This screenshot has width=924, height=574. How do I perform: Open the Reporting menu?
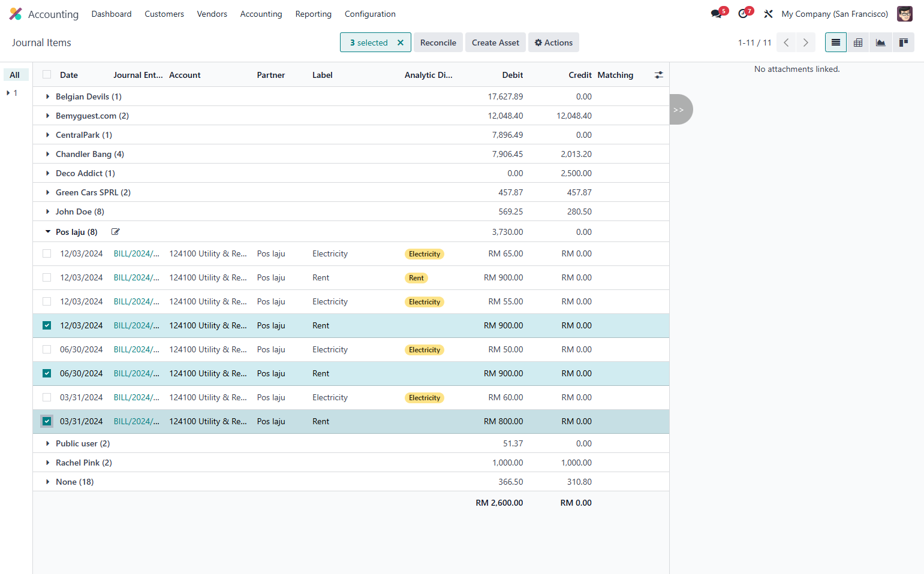(x=313, y=14)
